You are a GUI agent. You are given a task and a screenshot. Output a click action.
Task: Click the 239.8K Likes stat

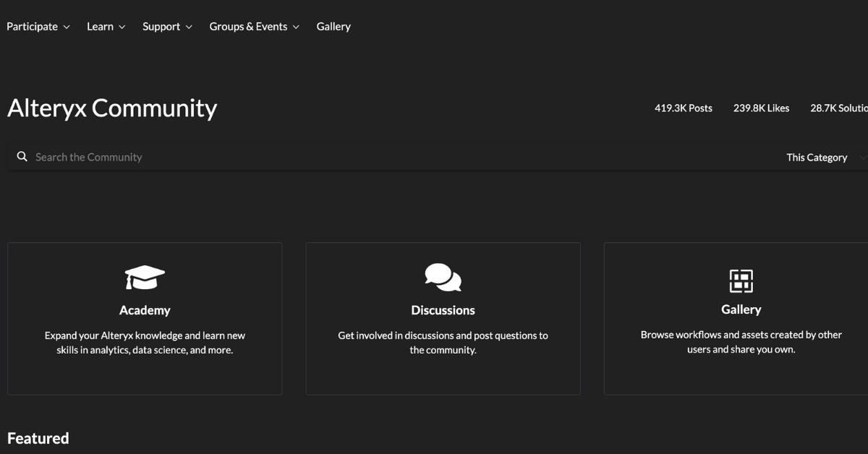762,108
